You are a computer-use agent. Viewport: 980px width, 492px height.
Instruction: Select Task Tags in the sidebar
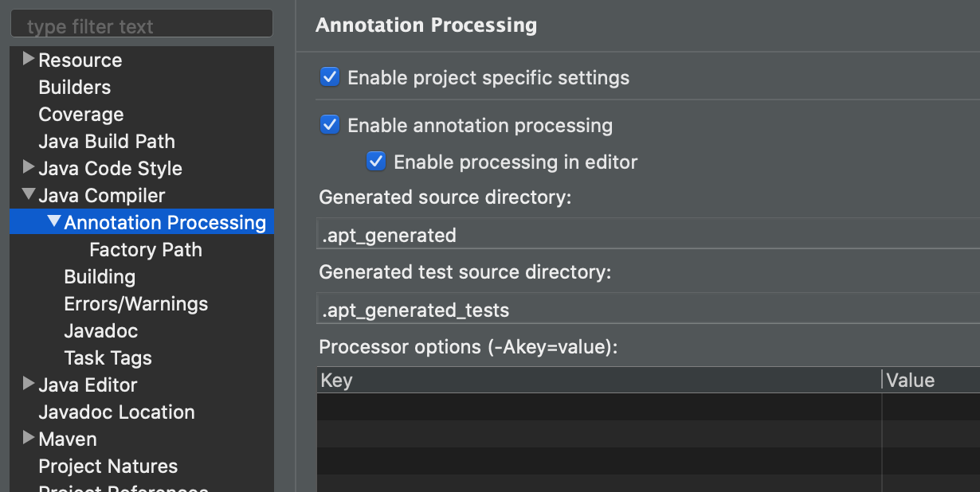click(x=108, y=358)
